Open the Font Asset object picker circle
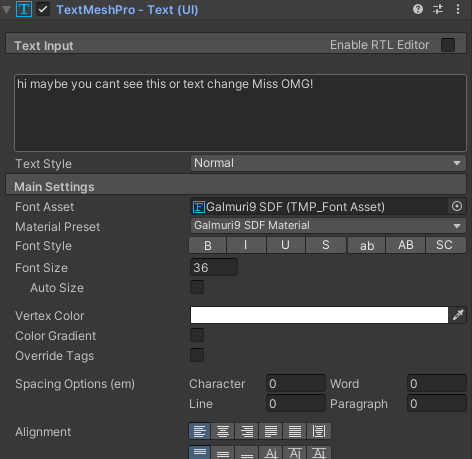Screen dimensions: 472x459 (x=457, y=206)
